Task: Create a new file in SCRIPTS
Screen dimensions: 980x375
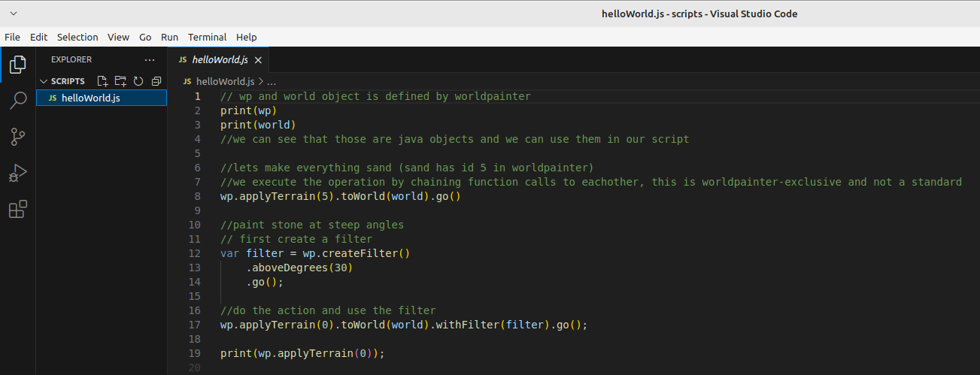Action: (x=103, y=81)
